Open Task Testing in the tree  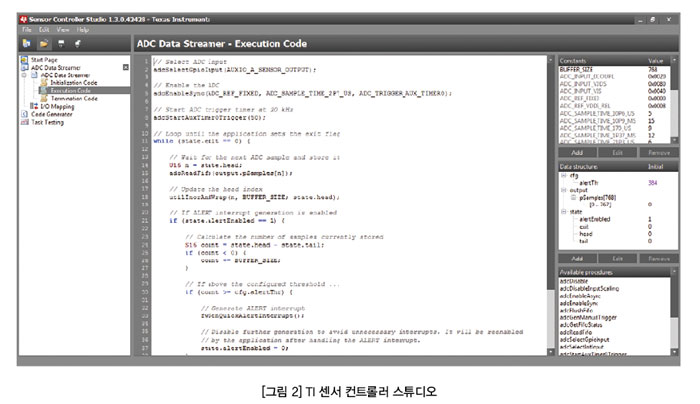coord(47,122)
